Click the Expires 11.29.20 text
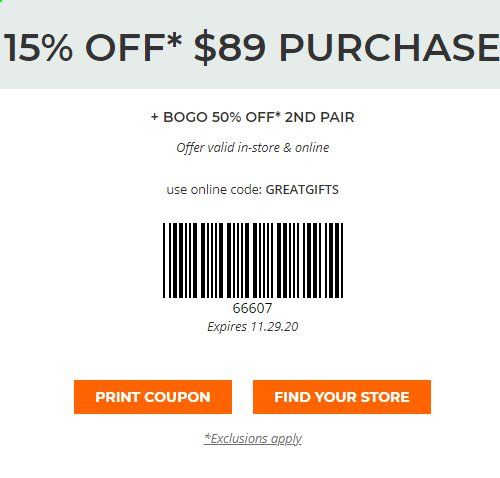This screenshot has height=478, width=500. (x=253, y=327)
